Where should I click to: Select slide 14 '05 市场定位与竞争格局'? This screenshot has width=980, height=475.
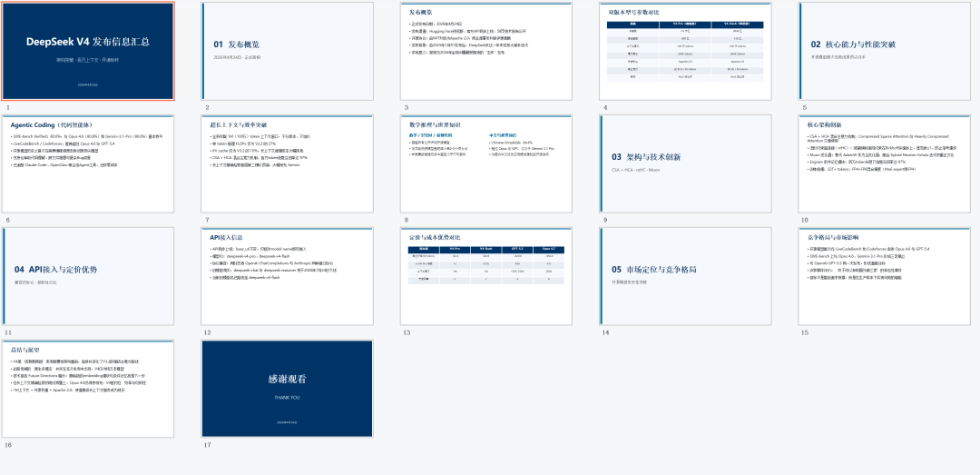[686, 277]
